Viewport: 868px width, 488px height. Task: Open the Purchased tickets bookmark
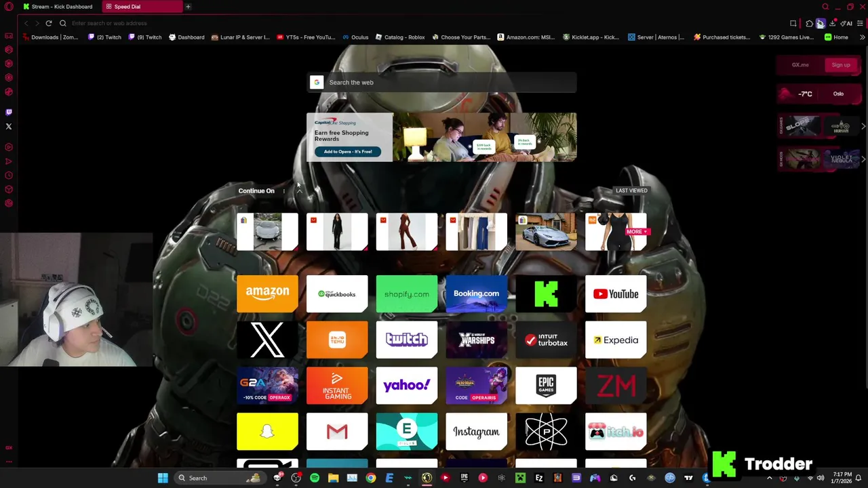[x=722, y=37]
